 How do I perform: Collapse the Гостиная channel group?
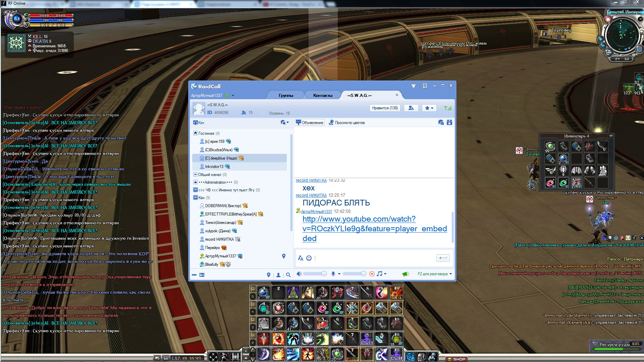tap(196, 133)
